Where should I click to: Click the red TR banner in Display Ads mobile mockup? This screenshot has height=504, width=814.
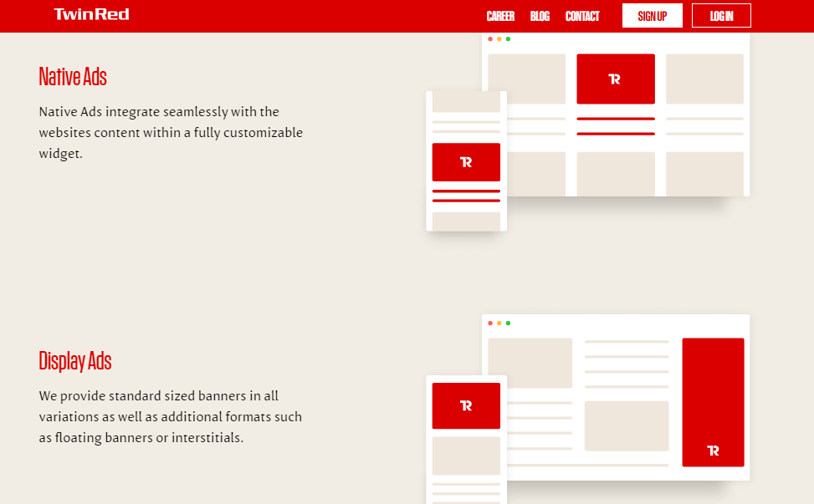466,405
